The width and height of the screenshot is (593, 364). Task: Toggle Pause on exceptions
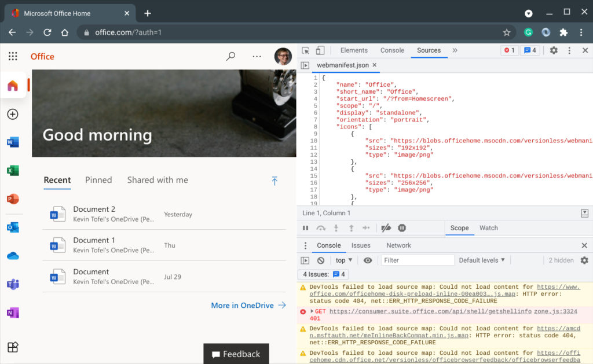click(x=402, y=228)
